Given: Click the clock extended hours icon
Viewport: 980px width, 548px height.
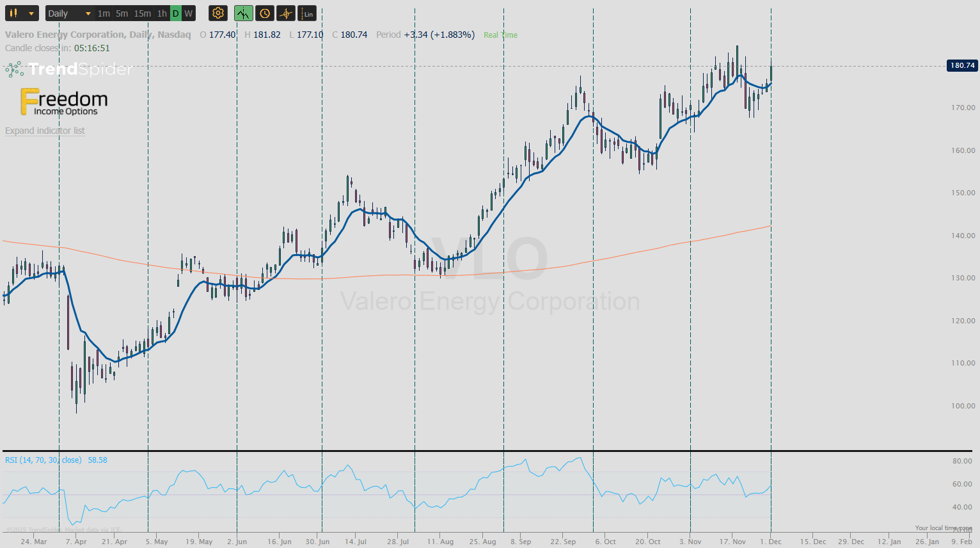Looking at the screenshot, I should tap(265, 13).
